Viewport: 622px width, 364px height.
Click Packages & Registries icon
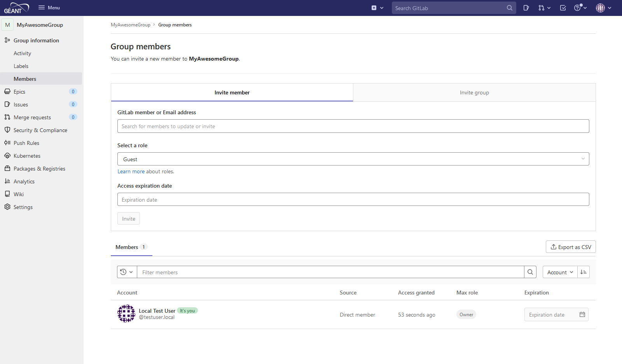(7, 169)
